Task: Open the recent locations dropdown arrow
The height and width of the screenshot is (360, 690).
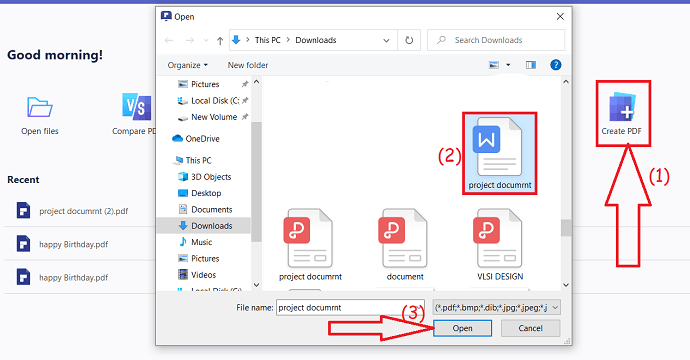Action: point(206,40)
